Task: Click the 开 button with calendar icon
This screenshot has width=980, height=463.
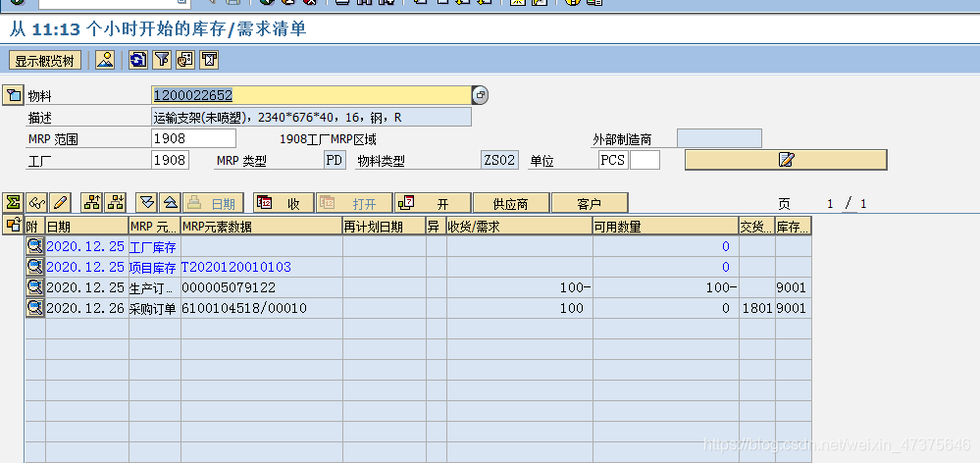Action: (x=433, y=203)
